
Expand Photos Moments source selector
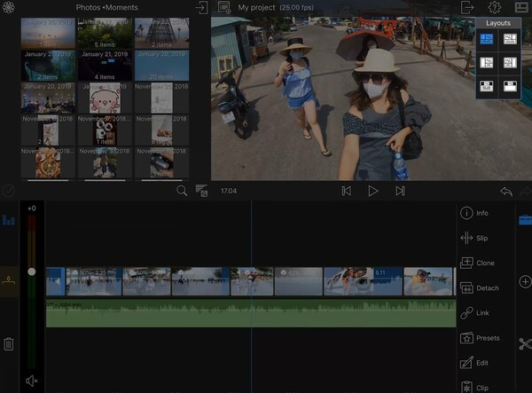pyautogui.click(x=107, y=7)
